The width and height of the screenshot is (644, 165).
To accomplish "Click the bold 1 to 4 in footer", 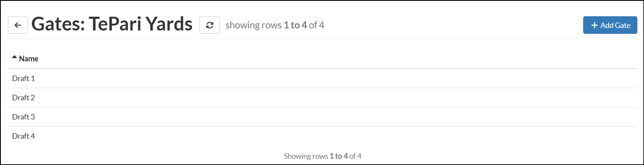I will click(x=339, y=156).
